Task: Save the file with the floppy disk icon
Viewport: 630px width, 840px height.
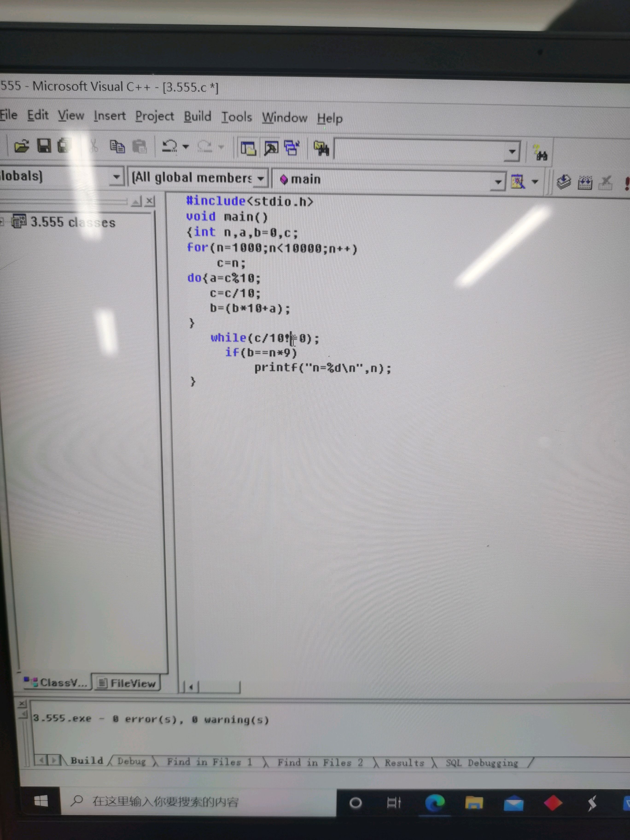Action: [x=44, y=146]
